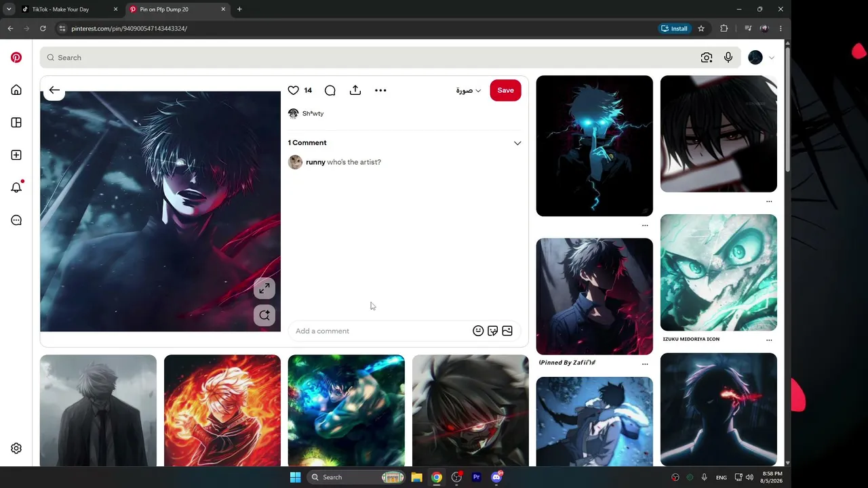
Task: Reload the Pinterest page
Action: click(43, 28)
